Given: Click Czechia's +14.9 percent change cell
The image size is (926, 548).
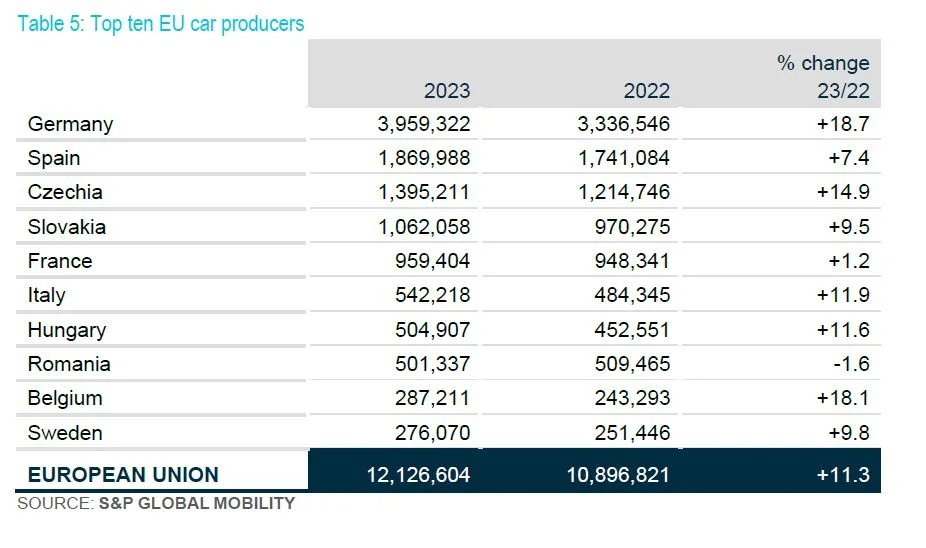Looking at the screenshot, I should (848, 192).
